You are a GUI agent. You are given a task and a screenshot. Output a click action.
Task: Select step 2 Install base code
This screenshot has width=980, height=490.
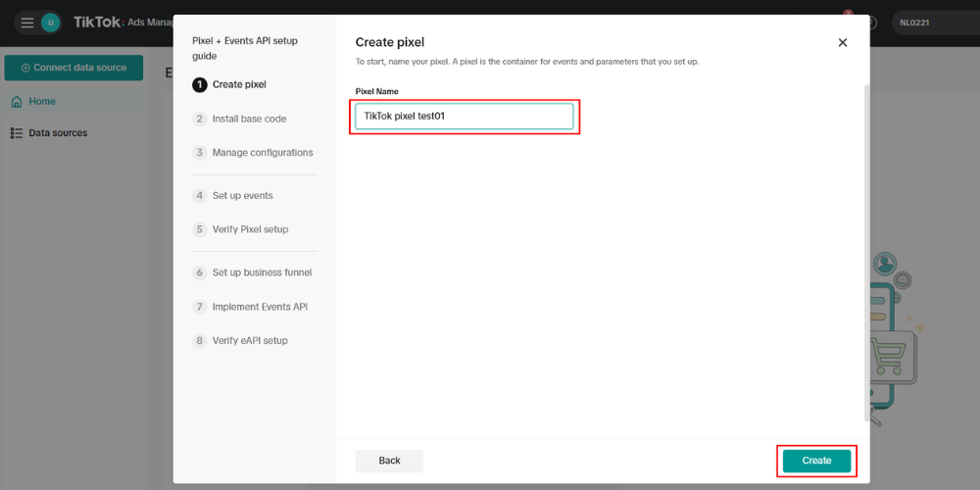[x=239, y=119]
